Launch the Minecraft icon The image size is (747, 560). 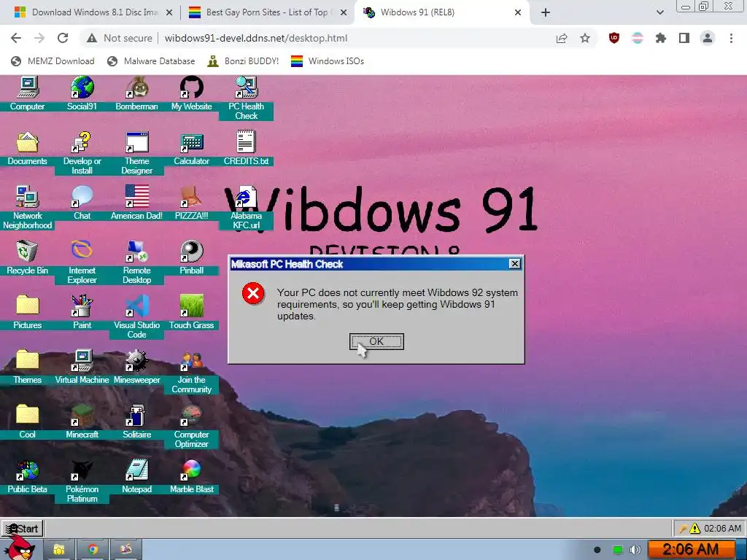(82, 422)
